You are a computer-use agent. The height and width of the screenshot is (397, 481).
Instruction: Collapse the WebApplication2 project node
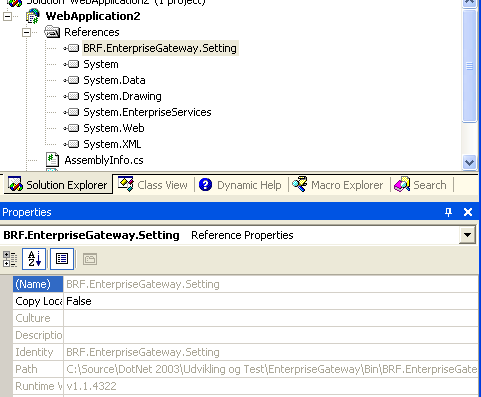tap(7, 16)
